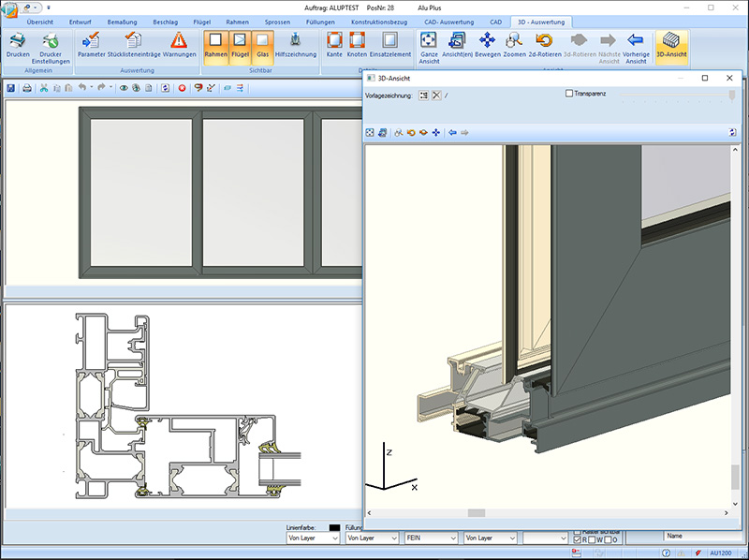Open the Füllung Von Layer dropdown
Screen dimensions: 749x560
(372, 538)
